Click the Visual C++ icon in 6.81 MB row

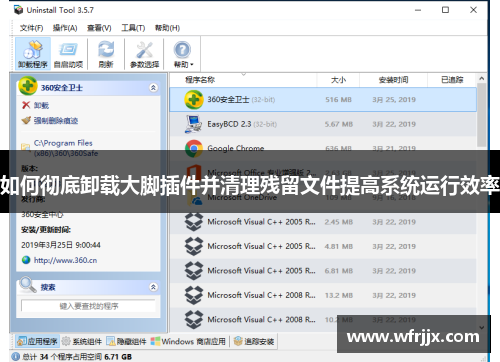coord(194,271)
